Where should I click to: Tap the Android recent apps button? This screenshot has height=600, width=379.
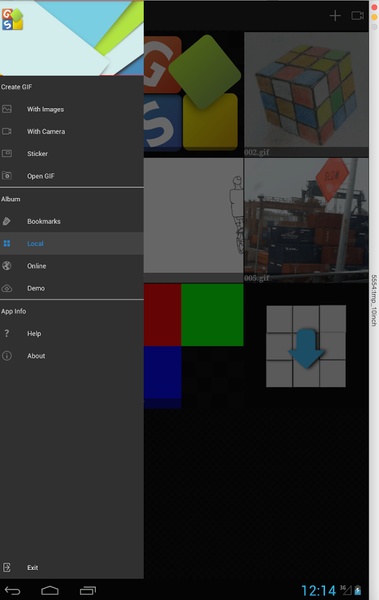[88, 590]
